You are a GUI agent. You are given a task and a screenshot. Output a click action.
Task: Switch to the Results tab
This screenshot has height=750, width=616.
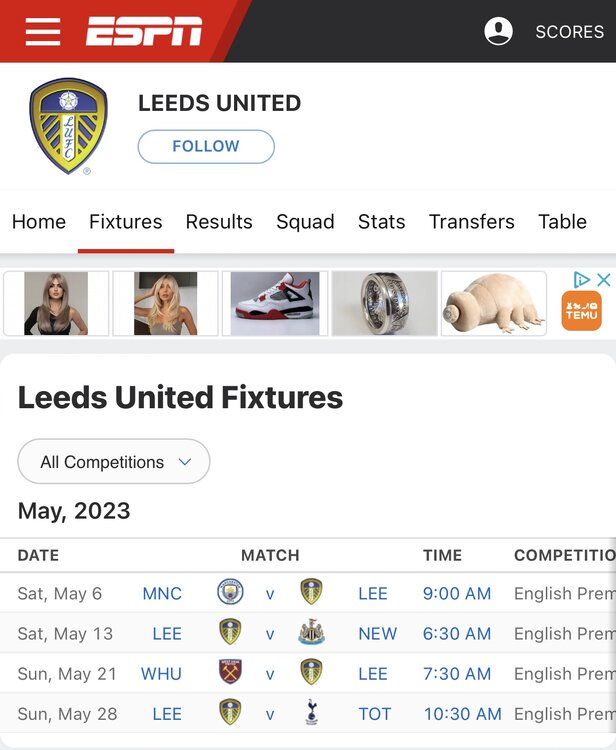(x=219, y=222)
